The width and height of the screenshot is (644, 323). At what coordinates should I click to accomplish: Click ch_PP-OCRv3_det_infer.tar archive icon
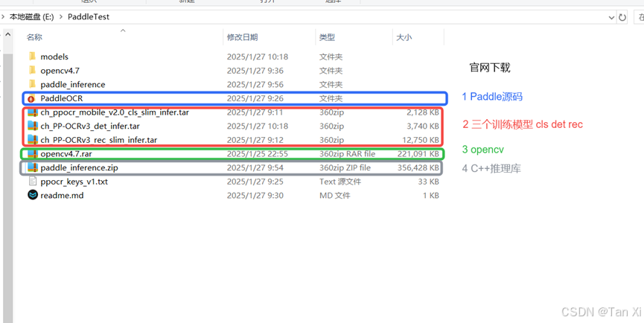[33, 126]
